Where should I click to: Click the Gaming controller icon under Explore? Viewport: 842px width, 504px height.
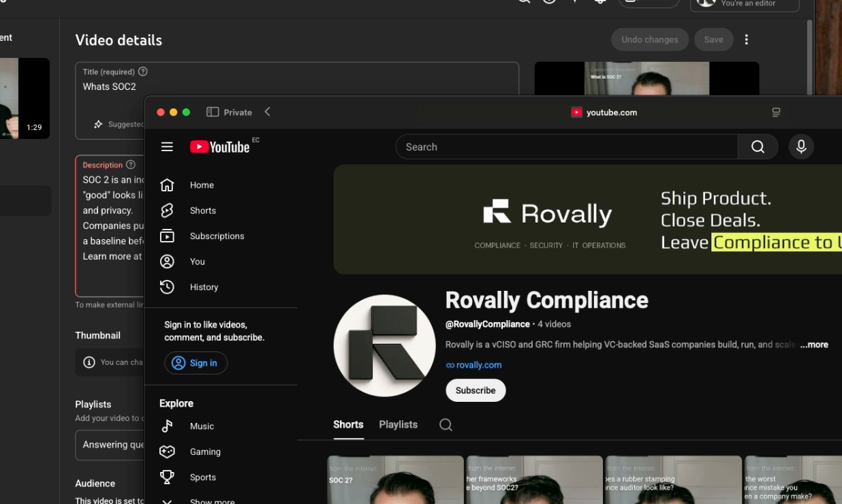click(167, 452)
